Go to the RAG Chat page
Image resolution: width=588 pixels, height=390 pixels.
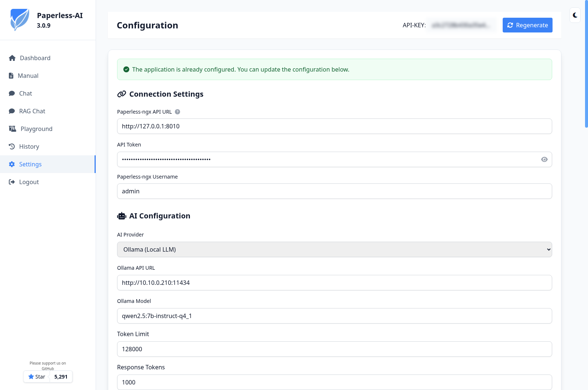pyautogui.click(x=48, y=111)
